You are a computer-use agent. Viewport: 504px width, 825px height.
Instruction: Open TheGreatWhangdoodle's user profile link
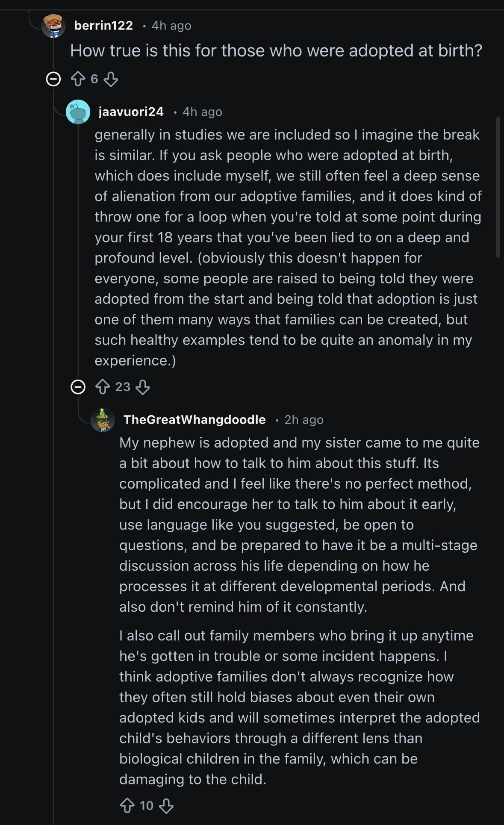(195, 420)
